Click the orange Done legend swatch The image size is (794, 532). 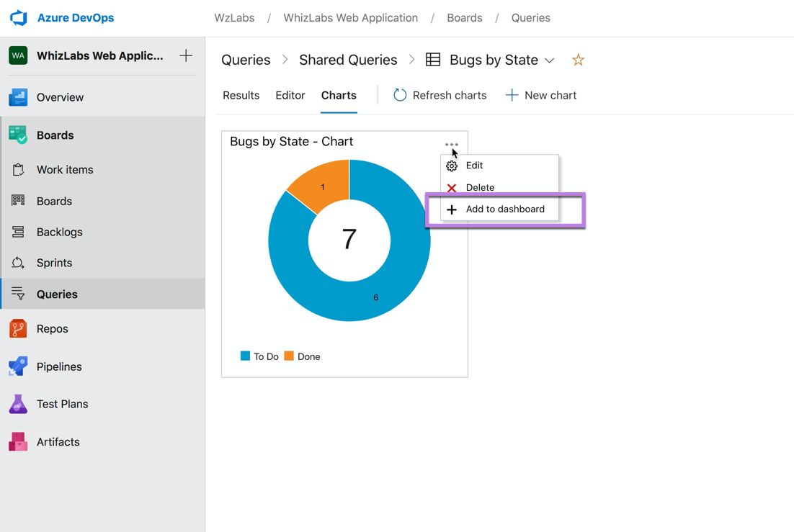(289, 356)
